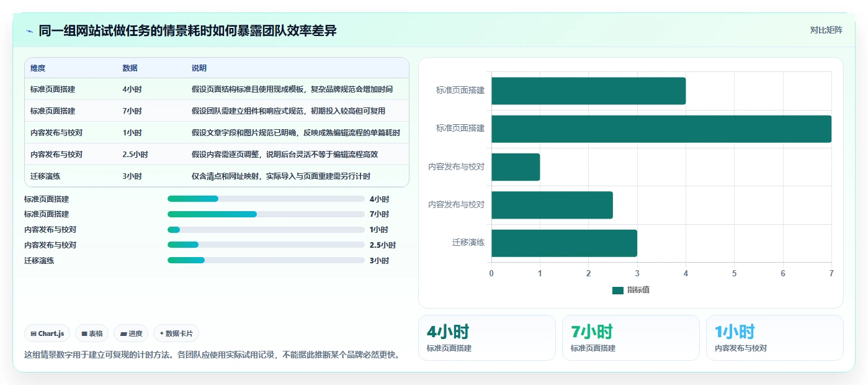Click the 7小时 cell in the table
The width and height of the screenshot is (868, 385).
pos(132,111)
